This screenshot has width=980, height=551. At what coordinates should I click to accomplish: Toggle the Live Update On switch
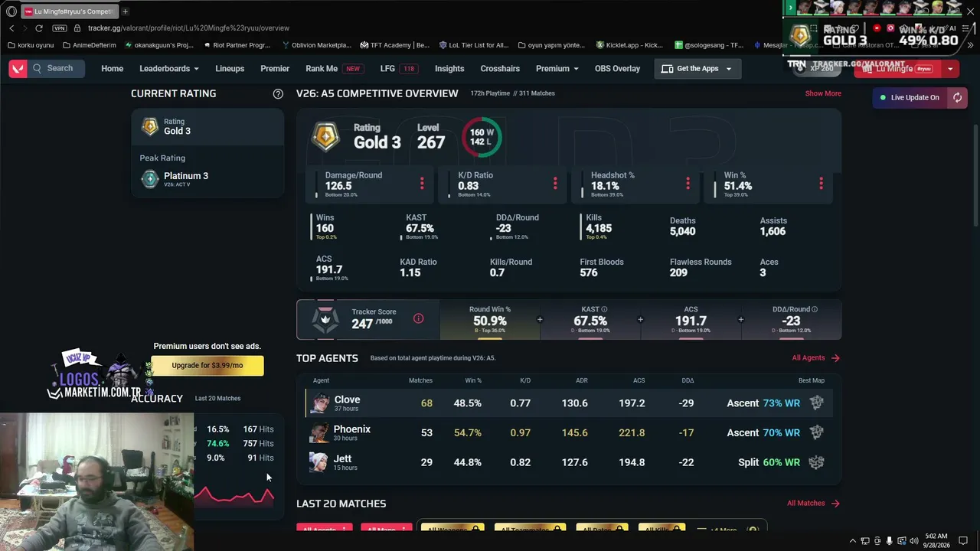(910, 97)
